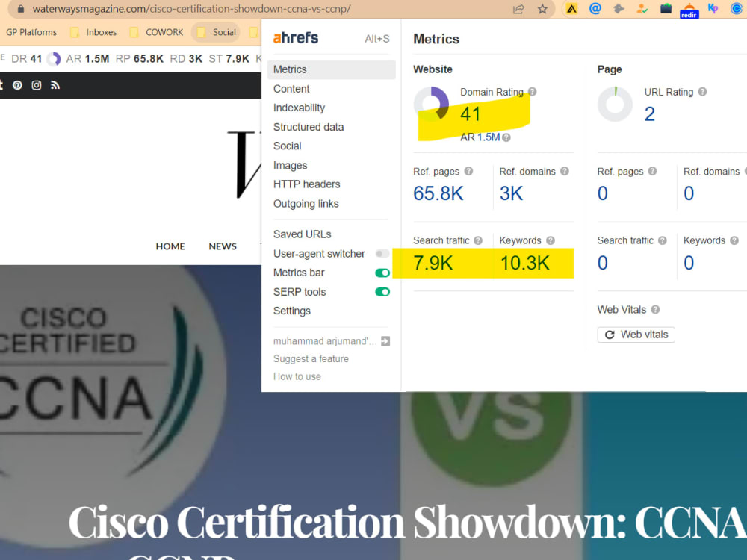Click DR 41 in the metrics bar
Viewport: 747px width, 560px height.
click(x=27, y=58)
